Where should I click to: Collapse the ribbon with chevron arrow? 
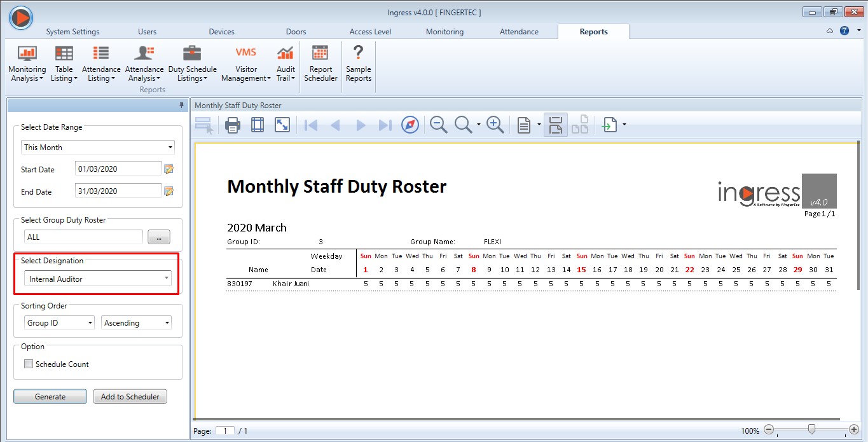click(x=830, y=31)
